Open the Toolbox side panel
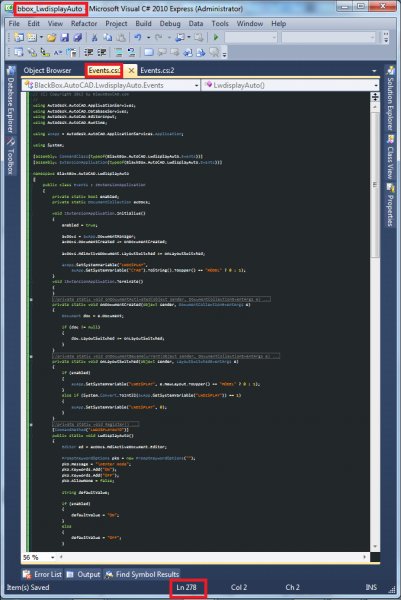 tap(11, 156)
